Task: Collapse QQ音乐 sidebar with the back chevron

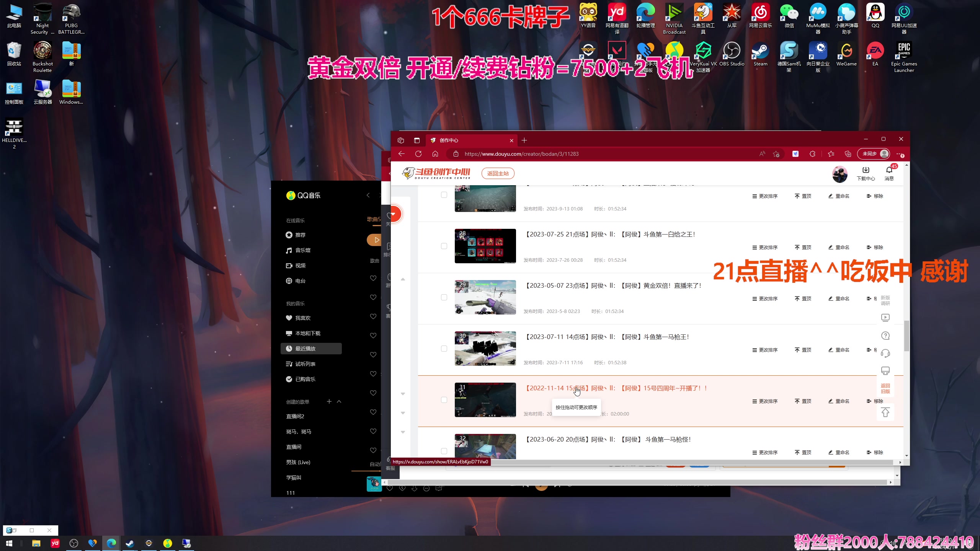Action: [x=368, y=195]
